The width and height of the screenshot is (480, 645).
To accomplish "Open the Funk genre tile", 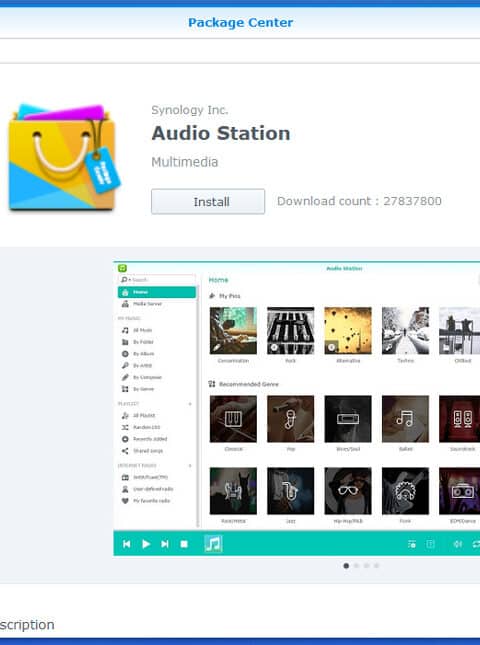I will coord(406,491).
